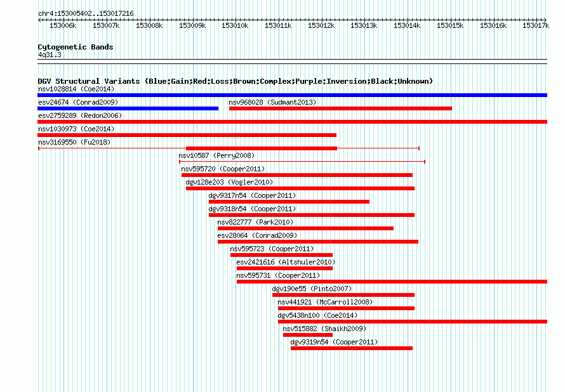Click the Cytogenetic Bands track title
This screenshot has height=392, width=565.
tap(76, 47)
